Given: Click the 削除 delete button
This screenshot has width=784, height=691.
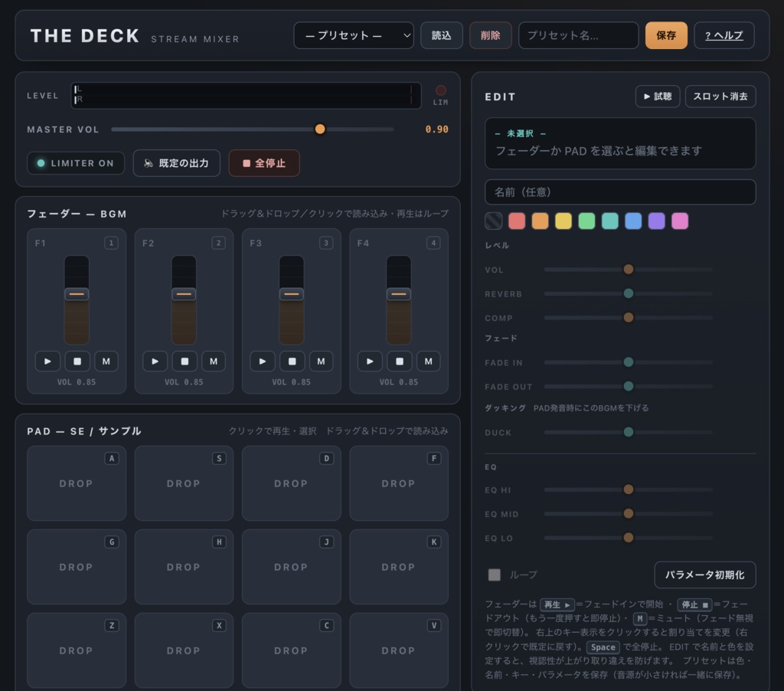Looking at the screenshot, I should 491,35.
